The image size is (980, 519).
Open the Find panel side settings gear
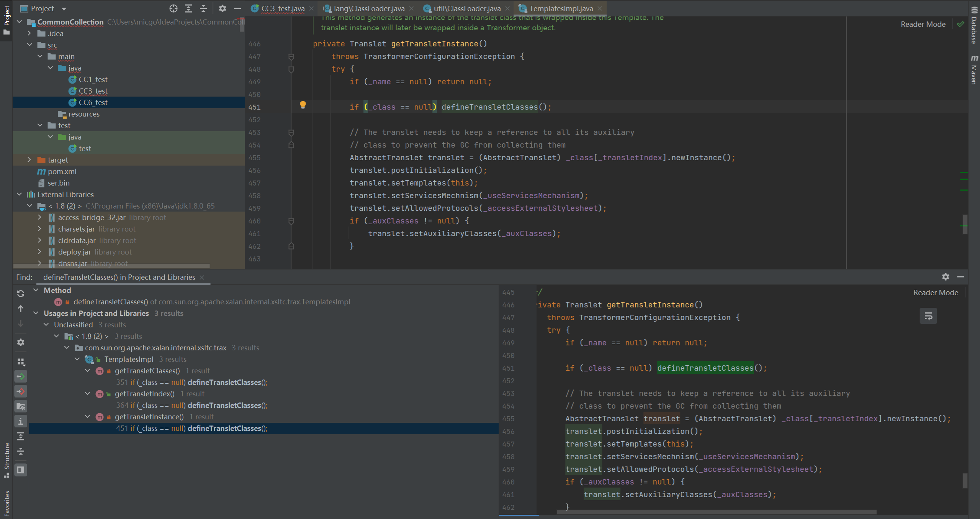21,342
